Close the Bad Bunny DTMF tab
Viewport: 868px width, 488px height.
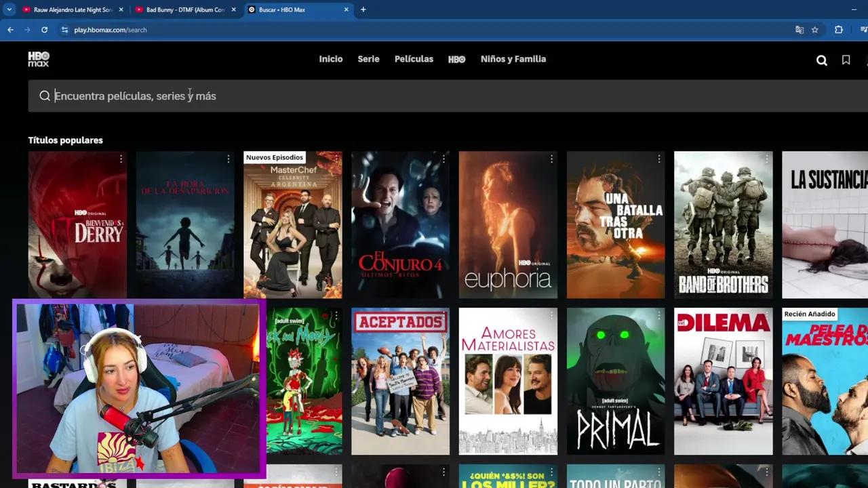233,9
